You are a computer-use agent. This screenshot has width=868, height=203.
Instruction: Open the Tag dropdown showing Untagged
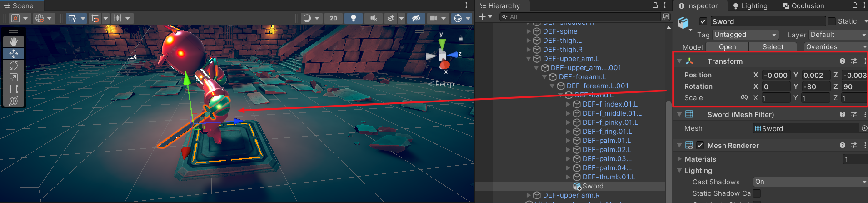pos(745,35)
